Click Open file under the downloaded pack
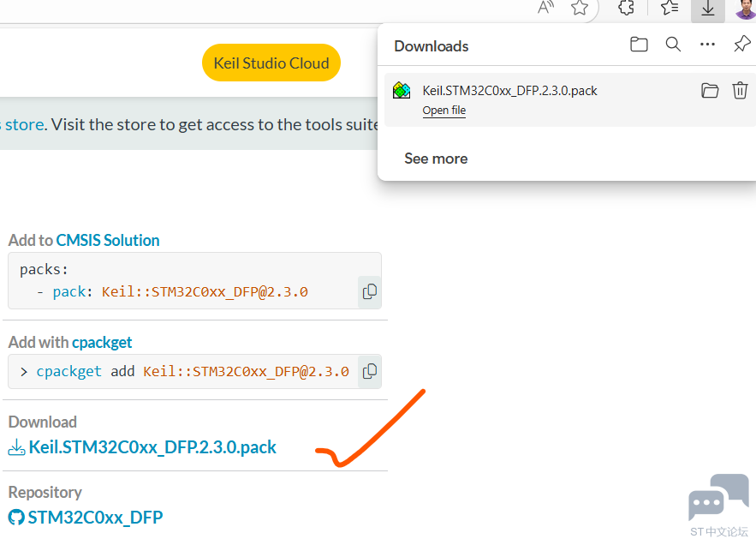Screen dimensions: 756x545 pos(443,111)
